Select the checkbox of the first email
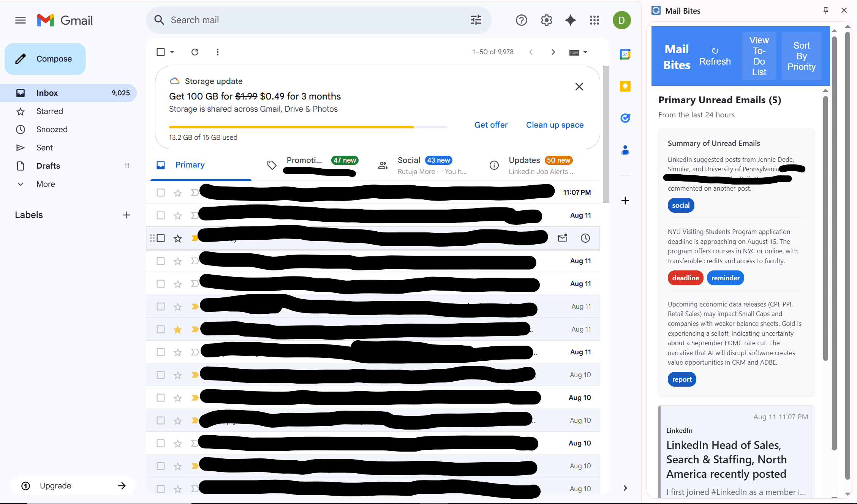The width and height of the screenshot is (857, 504). point(160,192)
